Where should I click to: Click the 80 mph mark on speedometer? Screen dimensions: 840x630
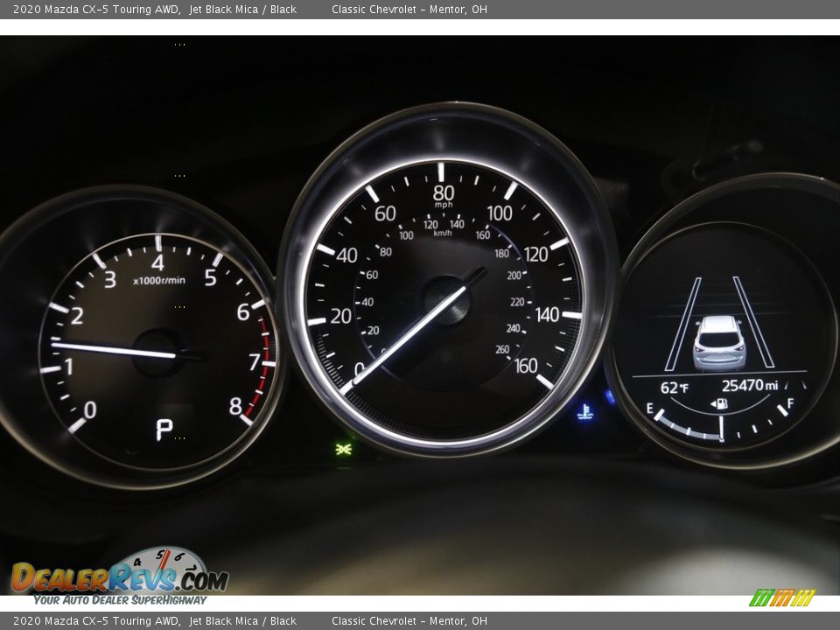444,192
